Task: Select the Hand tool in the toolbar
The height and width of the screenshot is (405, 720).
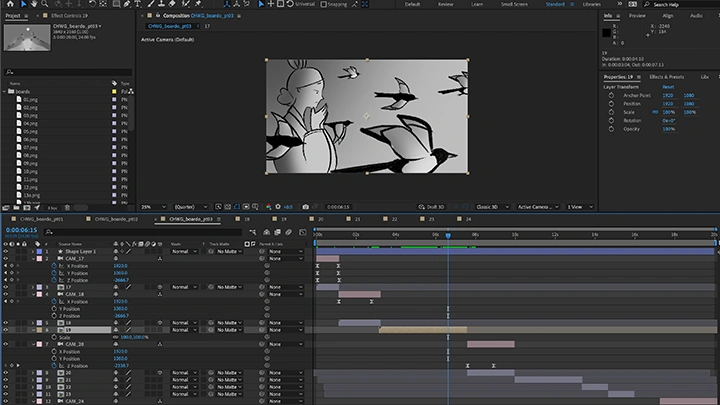Action: pyautogui.click(x=32, y=5)
